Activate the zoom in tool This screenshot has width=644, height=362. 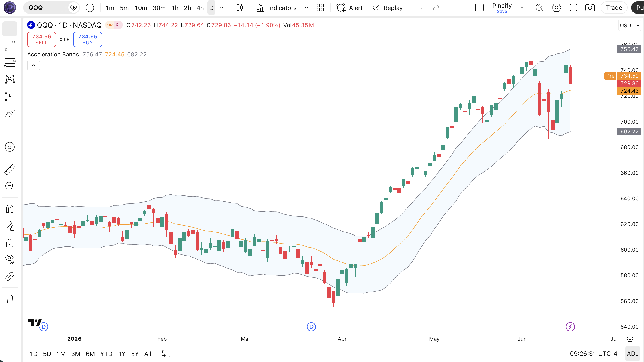tap(10, 186)
